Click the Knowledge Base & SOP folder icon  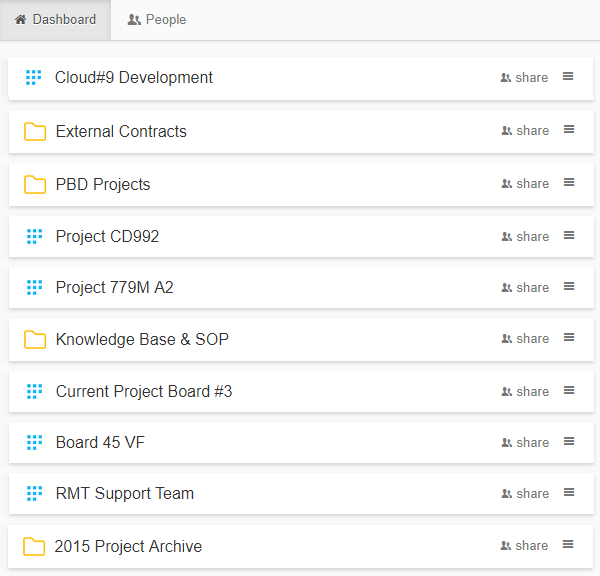click(35, 339)
